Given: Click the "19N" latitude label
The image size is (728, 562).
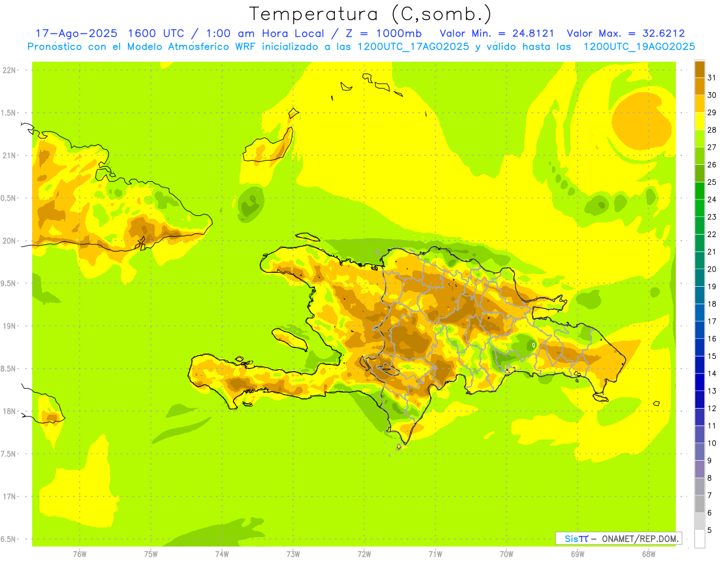Looking at the screenshot, I should pyautogui.click(x=9, y=326).
